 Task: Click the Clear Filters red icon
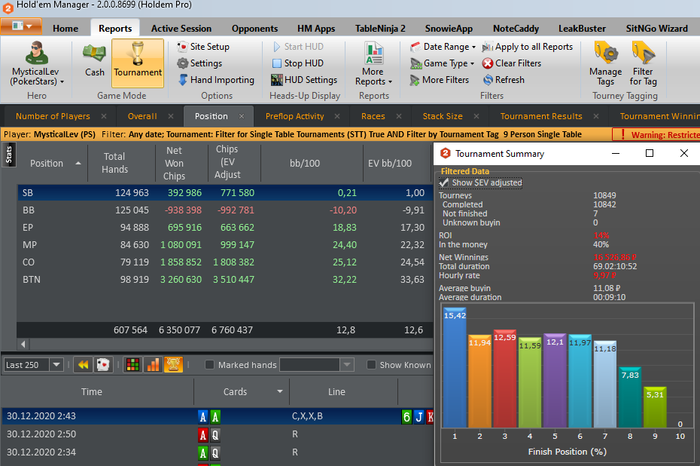(488, 63)
